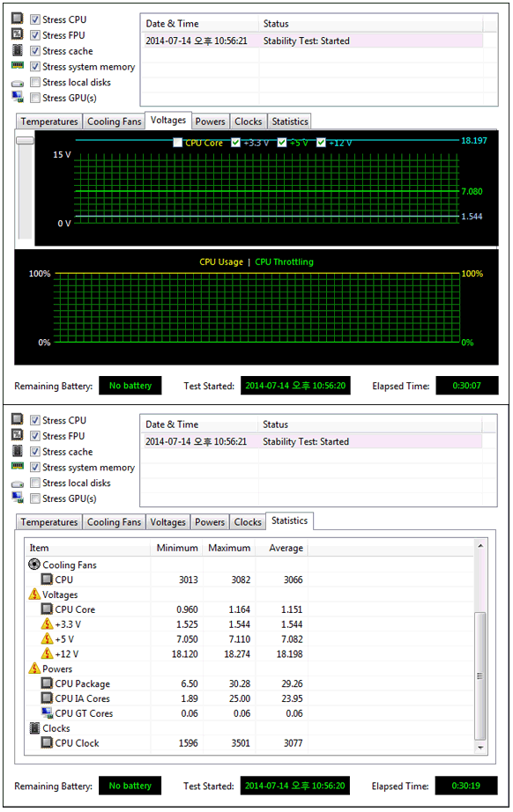Screen dimensions: 513x812
Task: Click the +12 V warning triangle icon
Action: tap(47, 654)
